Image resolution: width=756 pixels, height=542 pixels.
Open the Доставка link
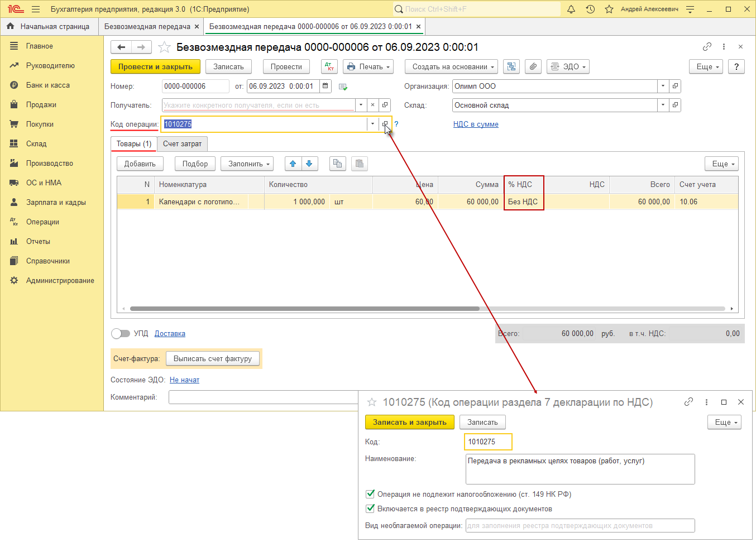pos(170,333)
